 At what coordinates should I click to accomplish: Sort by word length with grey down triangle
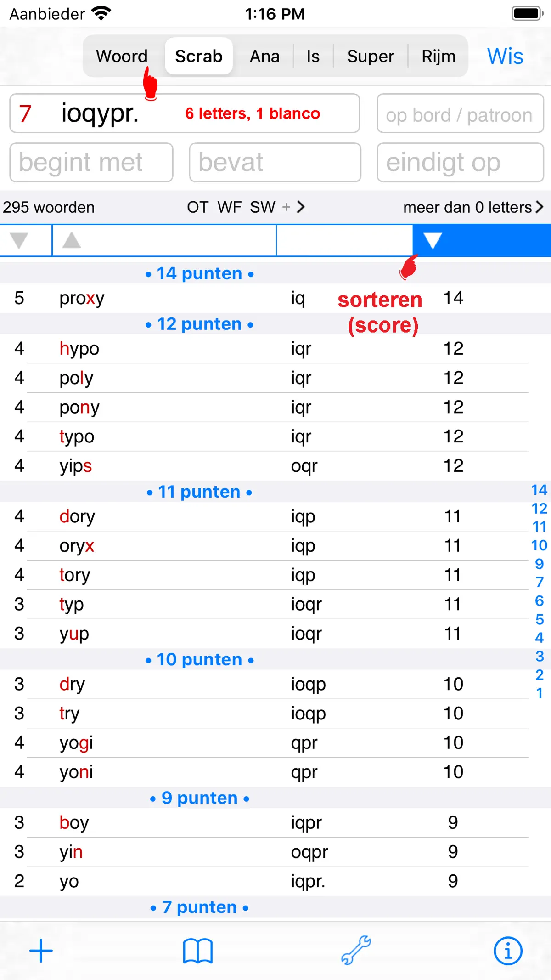(19, 240)
